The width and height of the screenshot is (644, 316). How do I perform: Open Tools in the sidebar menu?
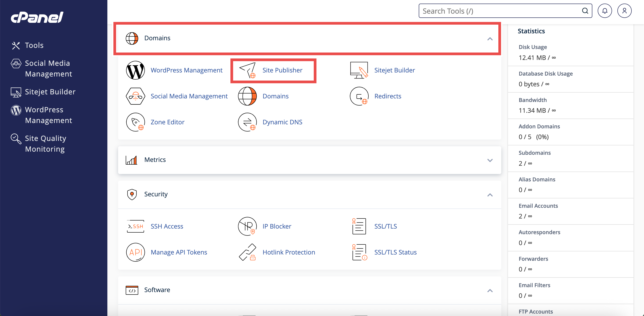[x=34, y=45]
